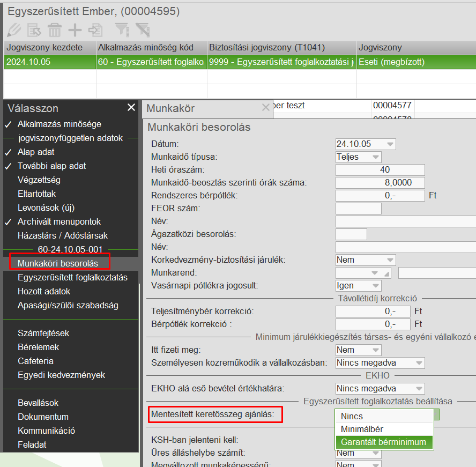Image resolution: width=476 pixels, height=467 pixels.
Task: Choose Minimálbér in the open list
Action: coord(384,429)
